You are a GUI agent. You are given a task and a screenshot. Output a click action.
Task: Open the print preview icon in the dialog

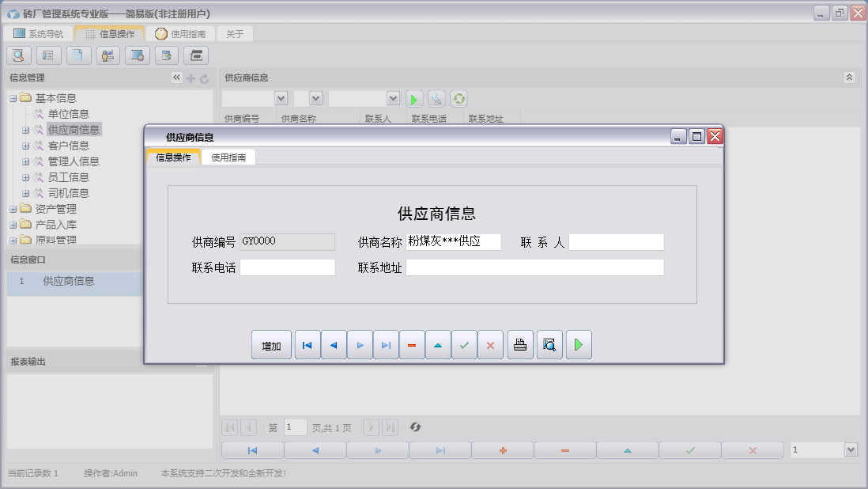pyautogui.click(x=549, y=344)
